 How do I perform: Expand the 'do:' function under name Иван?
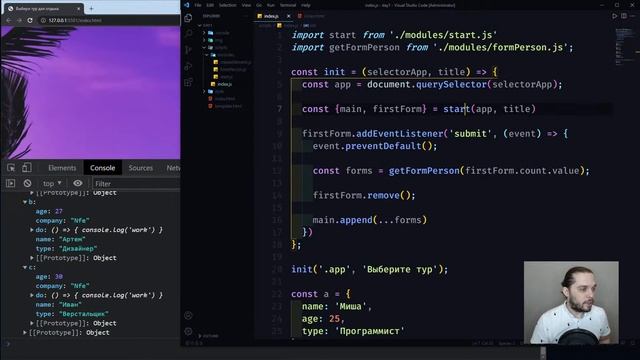tap(32, 295)
